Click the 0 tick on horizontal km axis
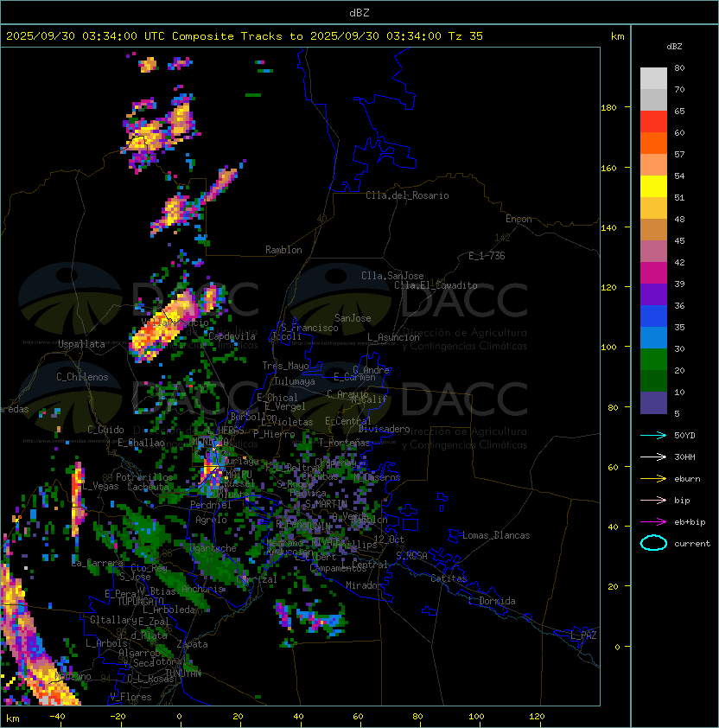719x728 pixels. click(x=180, y=717)
